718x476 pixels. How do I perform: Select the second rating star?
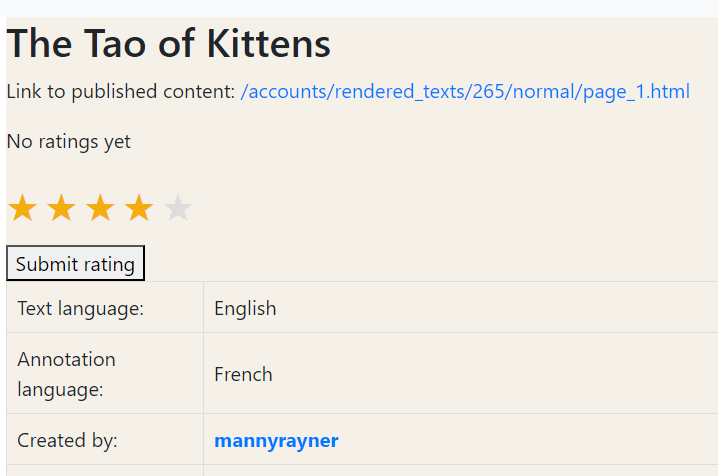coord(61,209)
